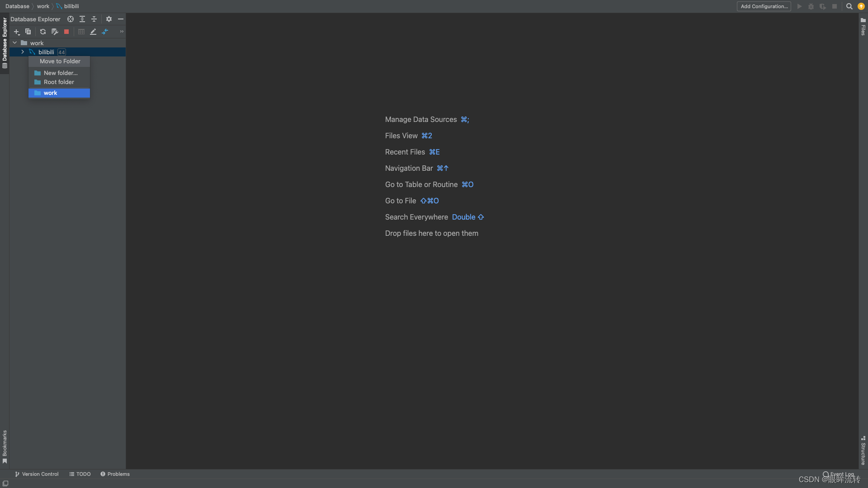Click the Debug (bug) icon top right
This screenshot has height=488, width=868.
coord(811,6)
